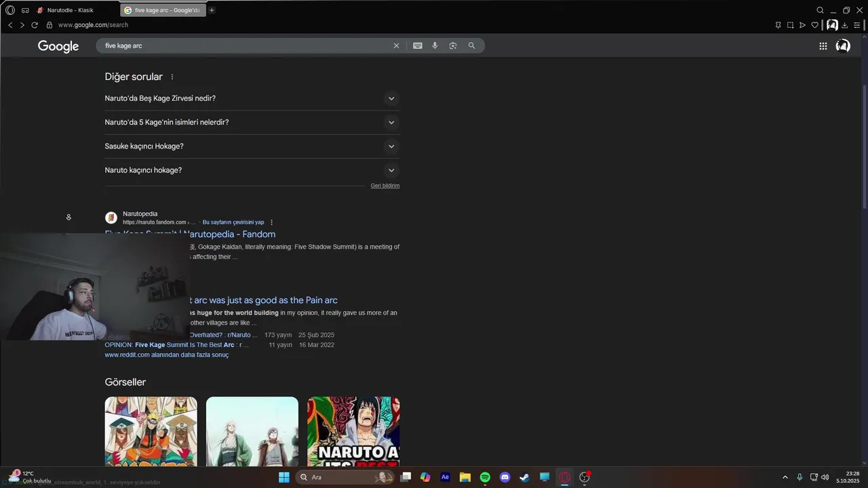Image resolution: width=868 pixels, height=488 pixels.
Task: Go back to the previous page
Action: pos(10,25)
